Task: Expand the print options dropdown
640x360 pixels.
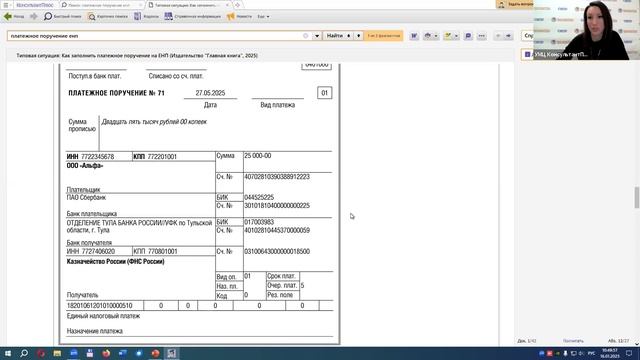Action: (436, 36)
